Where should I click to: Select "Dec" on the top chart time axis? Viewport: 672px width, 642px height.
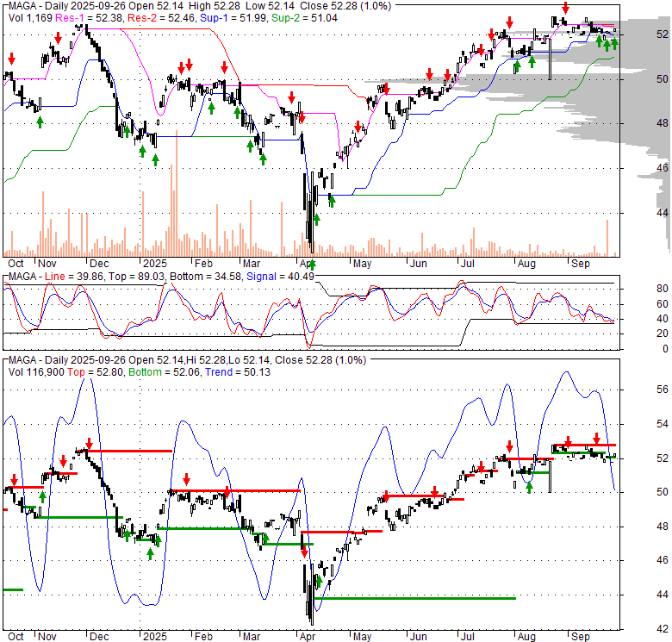tap(99, 264)
